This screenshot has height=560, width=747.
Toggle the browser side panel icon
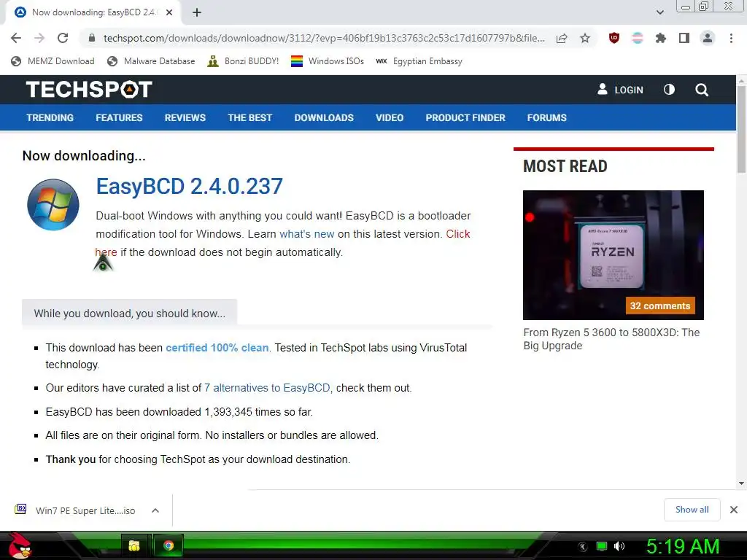pyautogui.click(x=684, y=38)
